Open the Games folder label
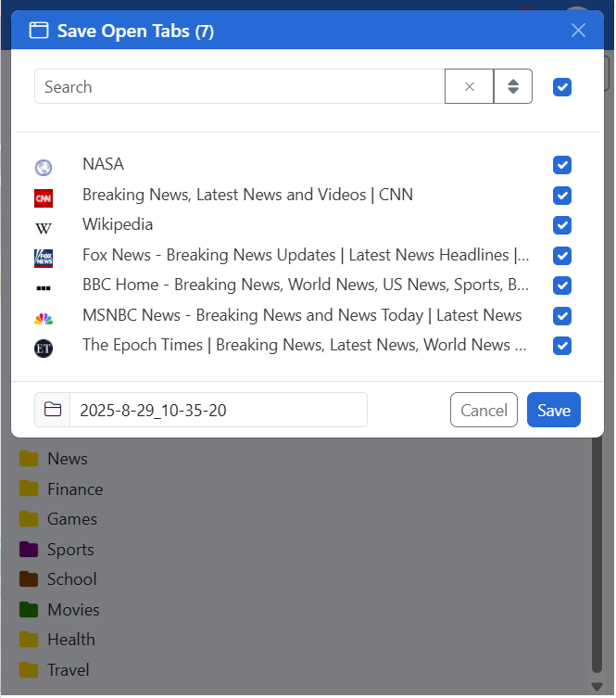Image resolution: width=616 pixels, height=698 pixels. (72, 519)
